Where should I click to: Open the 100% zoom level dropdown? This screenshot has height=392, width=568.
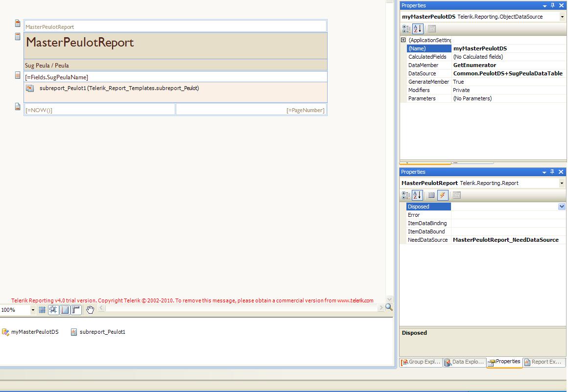[x=33, y=310]
